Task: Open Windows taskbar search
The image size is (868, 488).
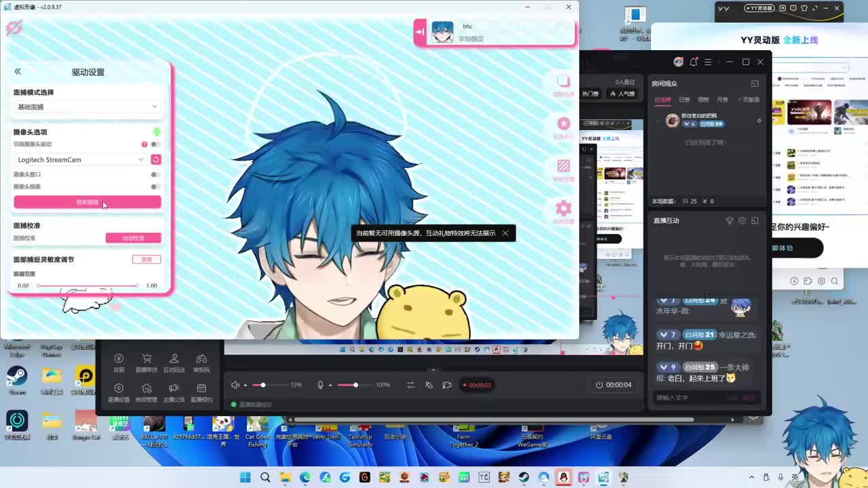Action: (x=265, y=478)
